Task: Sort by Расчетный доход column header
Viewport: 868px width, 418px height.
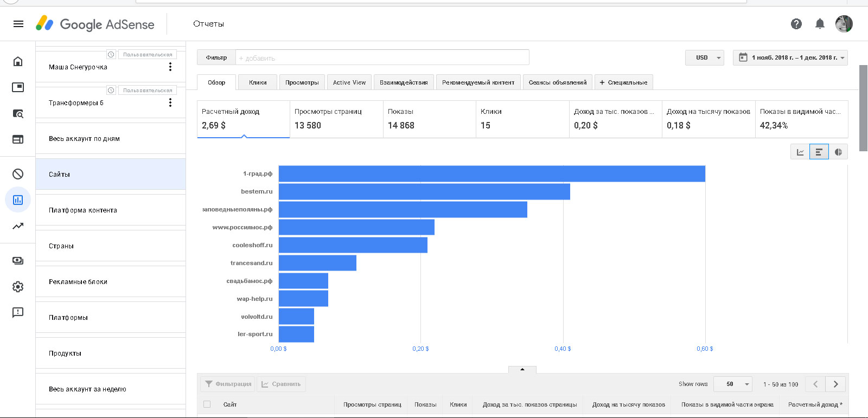Action: click(815, 404)
